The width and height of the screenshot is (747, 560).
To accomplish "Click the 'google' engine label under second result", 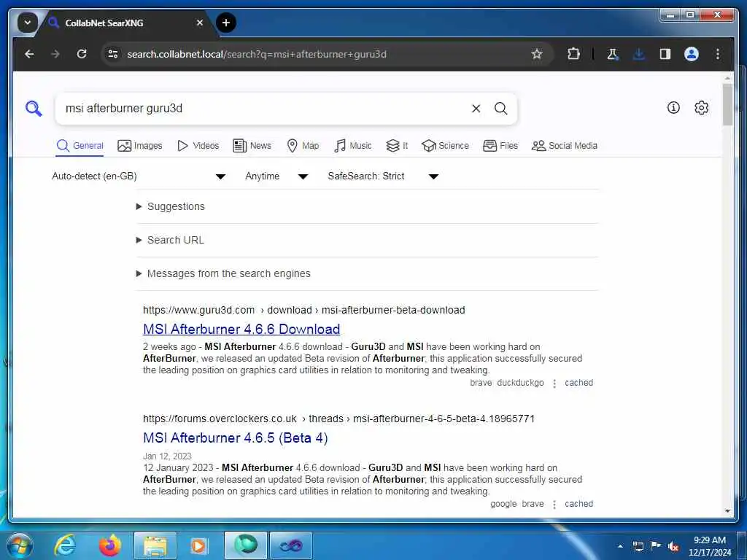I will click(503, 504).
